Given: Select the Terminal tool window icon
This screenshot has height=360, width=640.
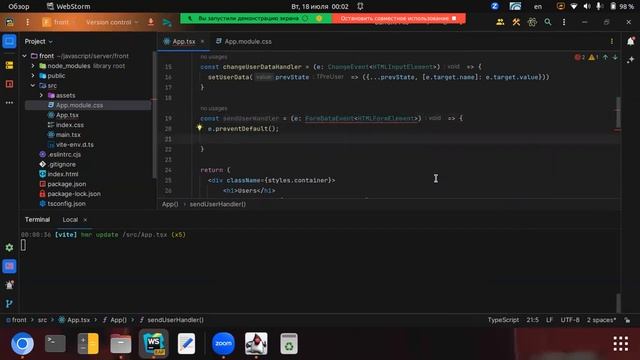Looking at the screenshot, I should pos(9,266).
